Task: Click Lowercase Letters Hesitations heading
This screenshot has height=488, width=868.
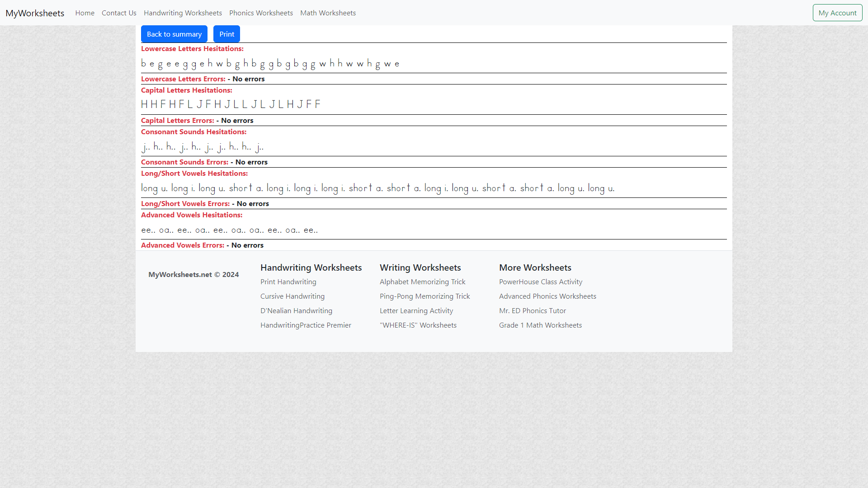Action: pos(192,49)
